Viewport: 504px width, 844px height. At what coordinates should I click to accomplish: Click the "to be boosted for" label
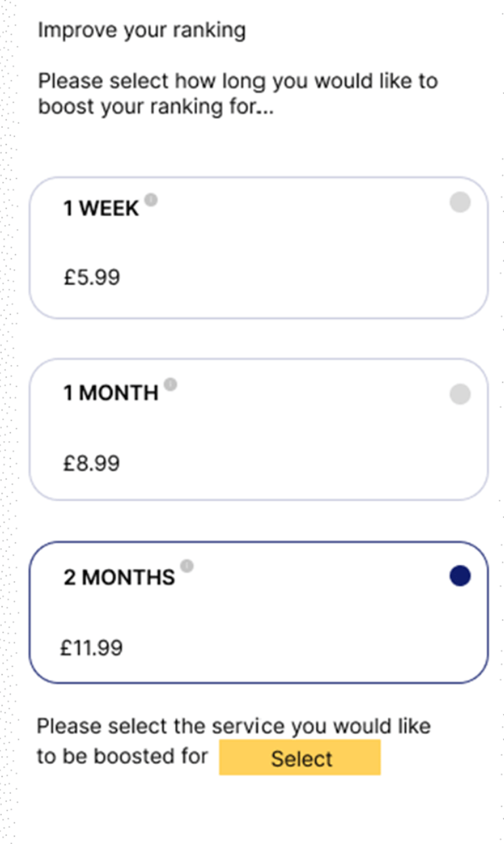(x=122, y=756)
